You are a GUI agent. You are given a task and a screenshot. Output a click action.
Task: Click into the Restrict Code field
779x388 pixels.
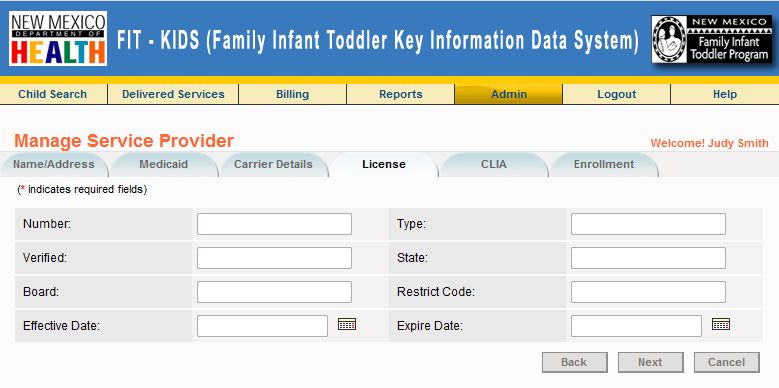point(648,292)
